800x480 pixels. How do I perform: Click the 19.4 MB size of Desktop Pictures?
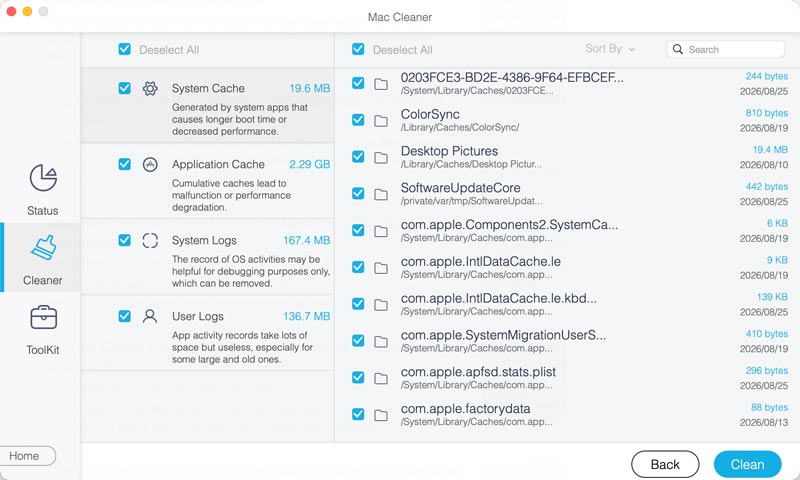(x=770, y=150)
